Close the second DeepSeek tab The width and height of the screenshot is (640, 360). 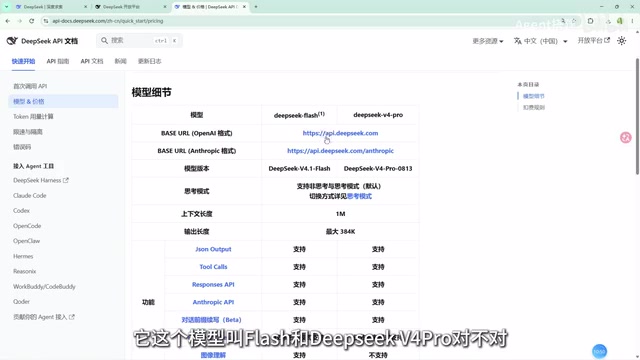point(165,7)
